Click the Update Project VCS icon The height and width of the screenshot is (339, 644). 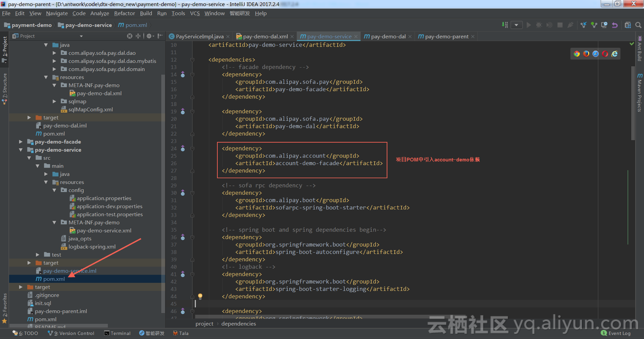pyautogui.click(x=583, y=25)
